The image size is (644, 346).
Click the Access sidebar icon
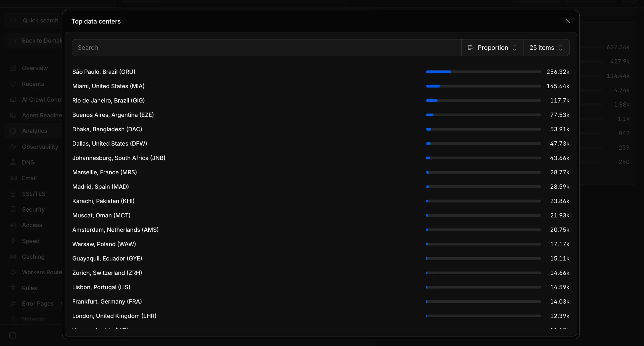click(x=13, y=225)
